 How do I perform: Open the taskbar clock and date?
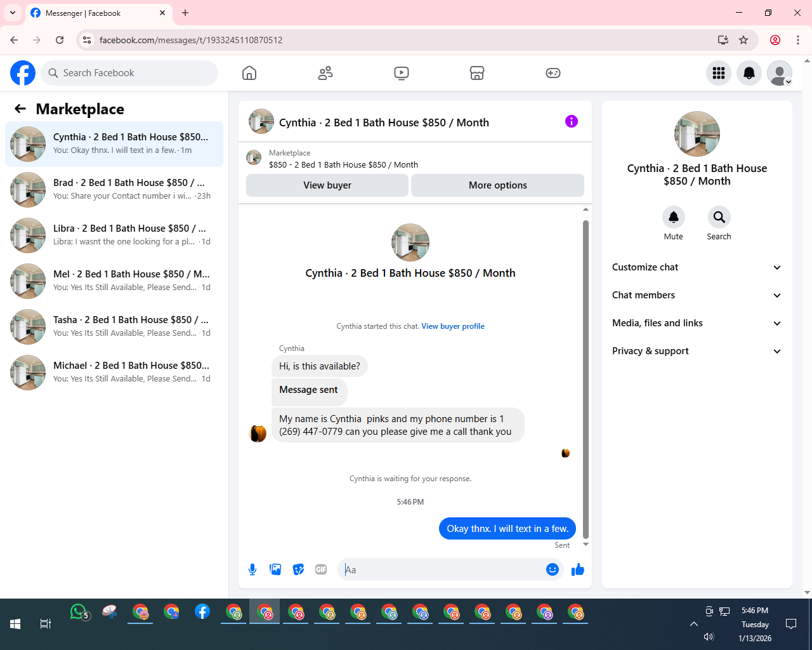point(755,624)
